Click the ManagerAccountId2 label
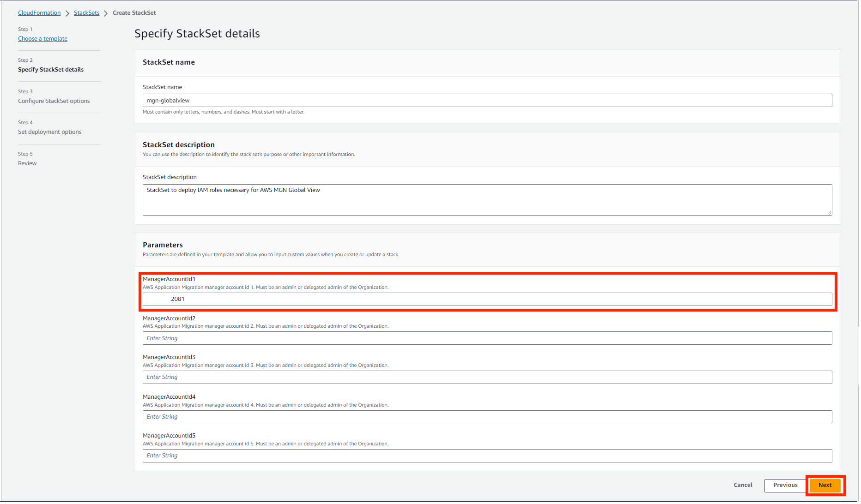This screenshot has width=861, height=504. click(169, 318)
